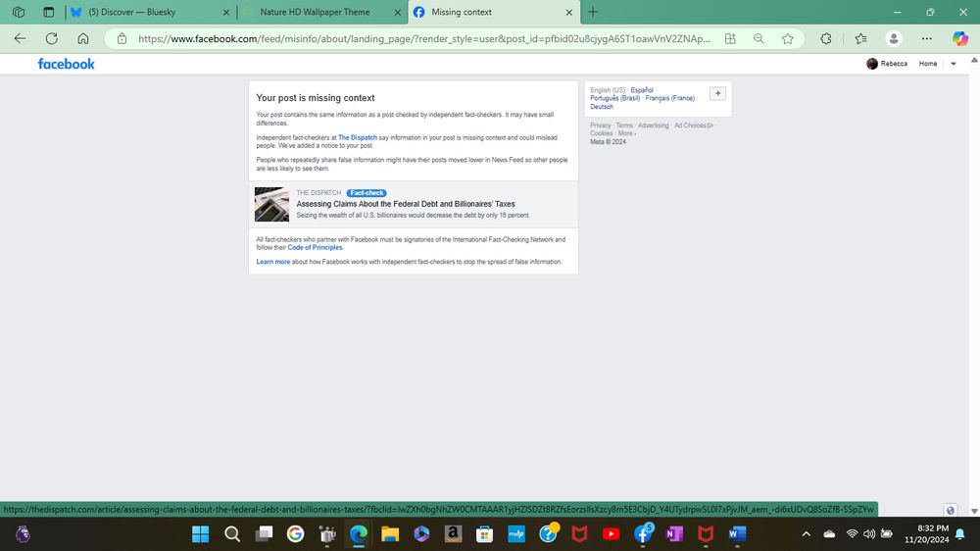Click the page vertical scrollbar down arrow
This screenshot has height=551, width=980.
(x=974, y=511)
